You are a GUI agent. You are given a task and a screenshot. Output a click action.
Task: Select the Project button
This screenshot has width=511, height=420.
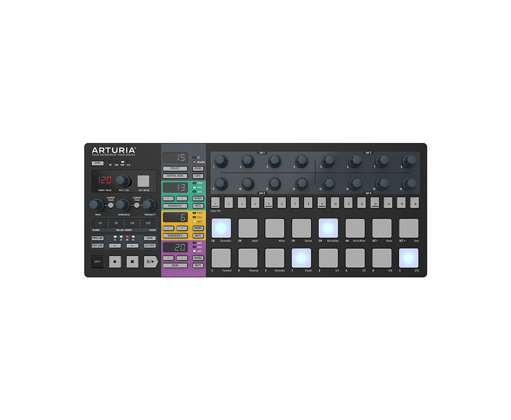point(175,168)
